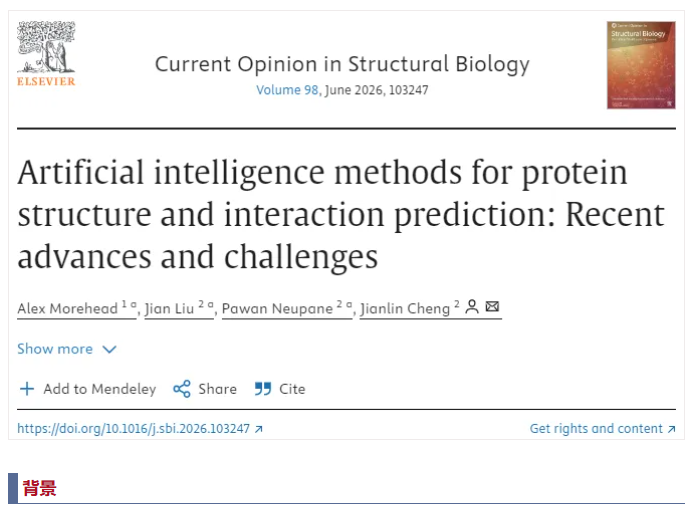Open the Volume 98 issue link
This screenshot has height=516, width=696.
[286, 90]
